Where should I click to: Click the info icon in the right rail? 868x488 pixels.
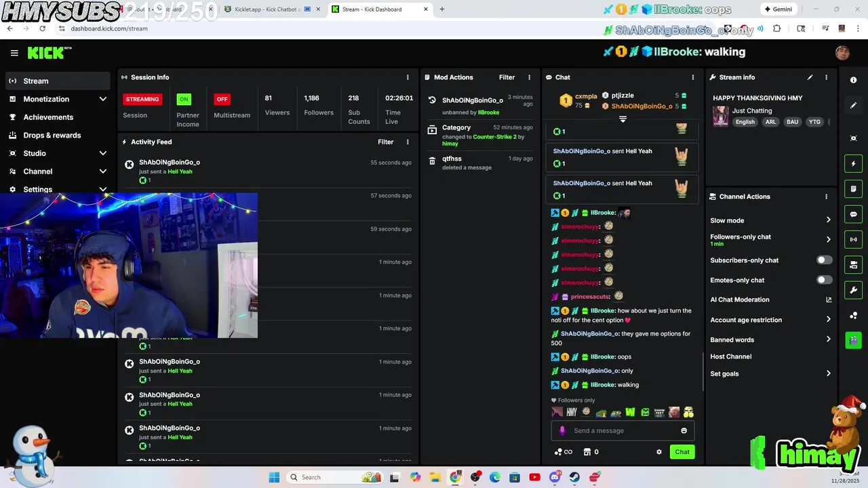click(x=854, y=80)
